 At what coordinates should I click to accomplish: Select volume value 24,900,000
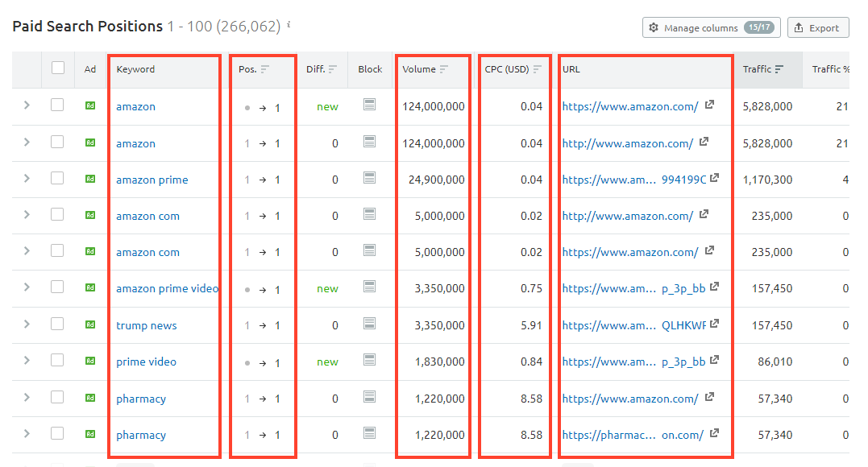click(436, 180)
